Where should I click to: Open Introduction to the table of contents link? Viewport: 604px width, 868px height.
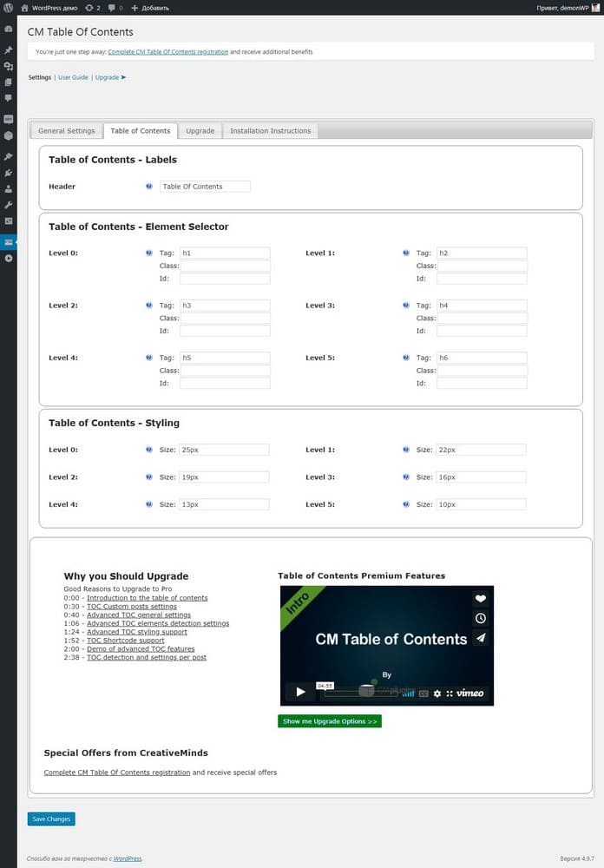[148, 598]
